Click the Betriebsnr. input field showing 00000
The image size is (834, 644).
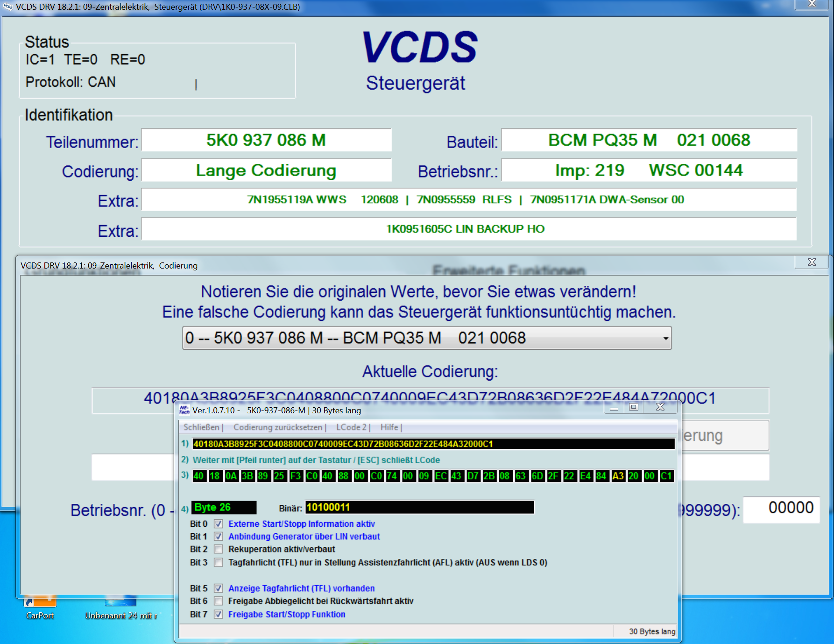(781, 509)
